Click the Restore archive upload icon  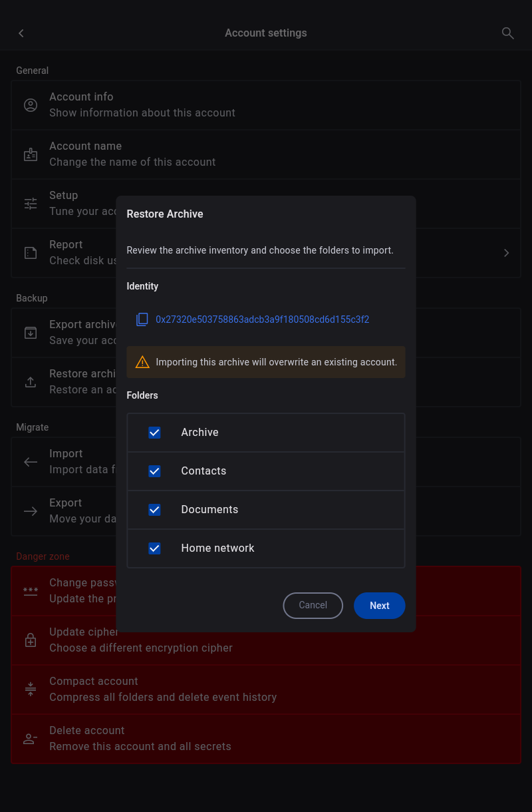[x=31, y=382]
